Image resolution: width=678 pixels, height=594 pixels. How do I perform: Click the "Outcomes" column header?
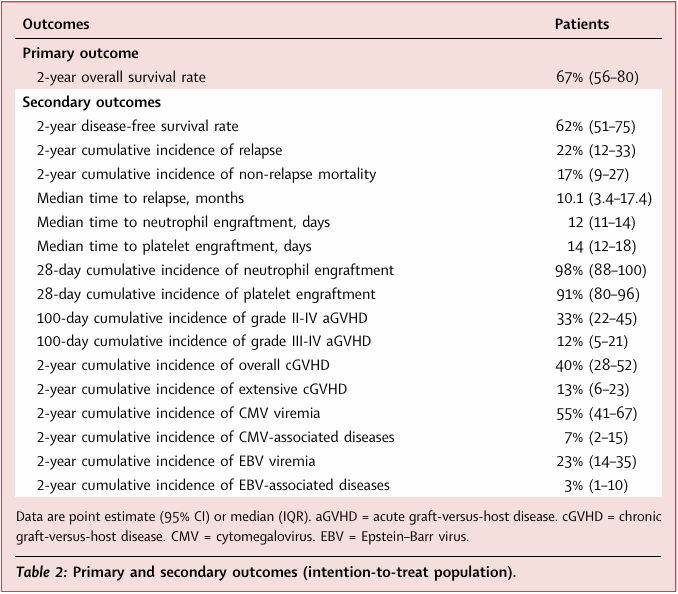(x=55, y=23)
